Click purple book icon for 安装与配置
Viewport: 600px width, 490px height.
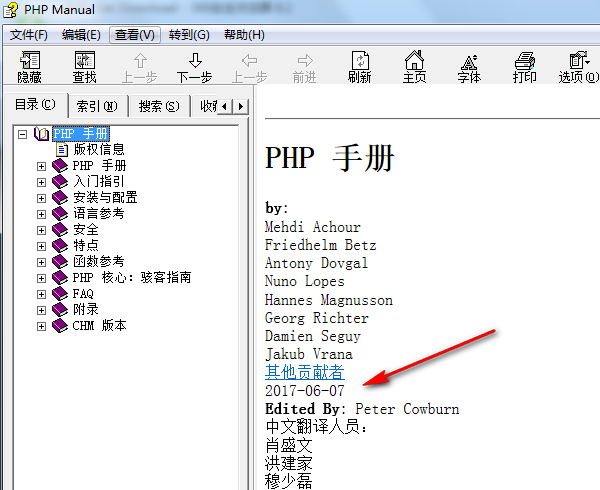[60, 198]
